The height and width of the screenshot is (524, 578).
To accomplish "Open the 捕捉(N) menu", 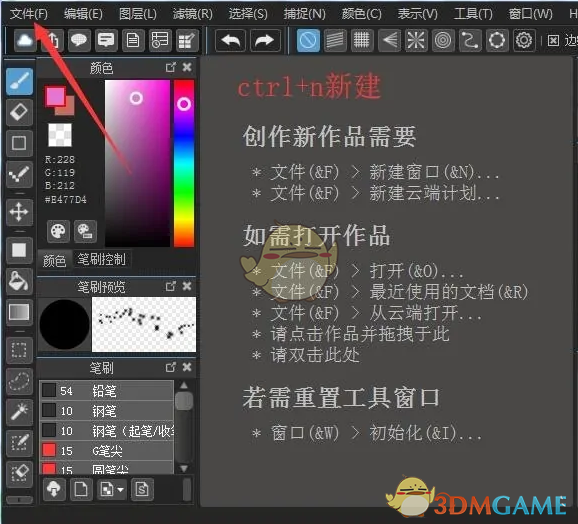I will coord(304,14).
